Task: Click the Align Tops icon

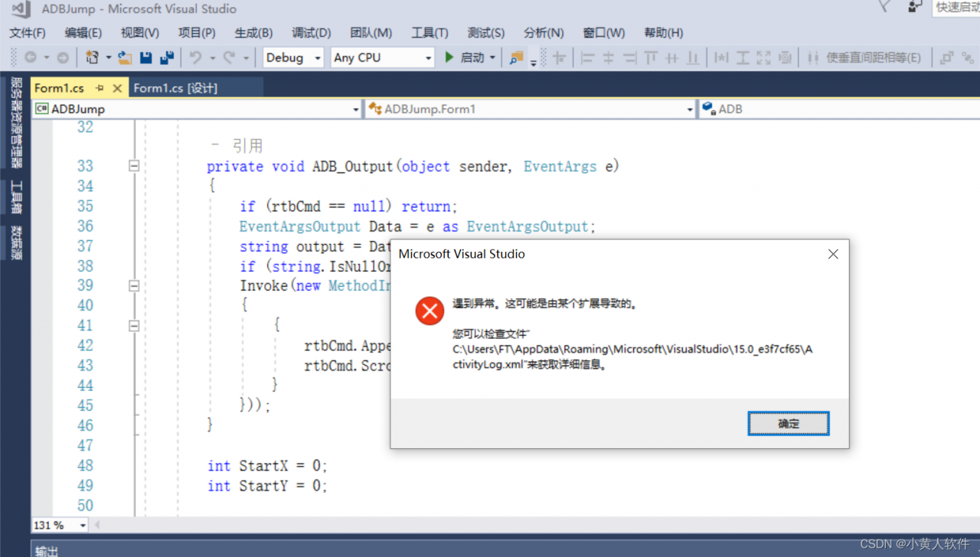Action: 651,57
